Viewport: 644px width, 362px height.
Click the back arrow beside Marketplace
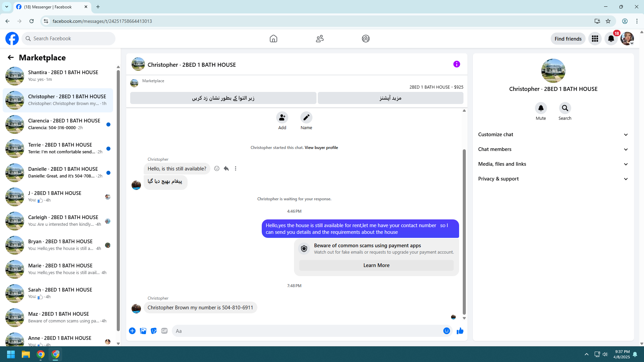[11, 57]
